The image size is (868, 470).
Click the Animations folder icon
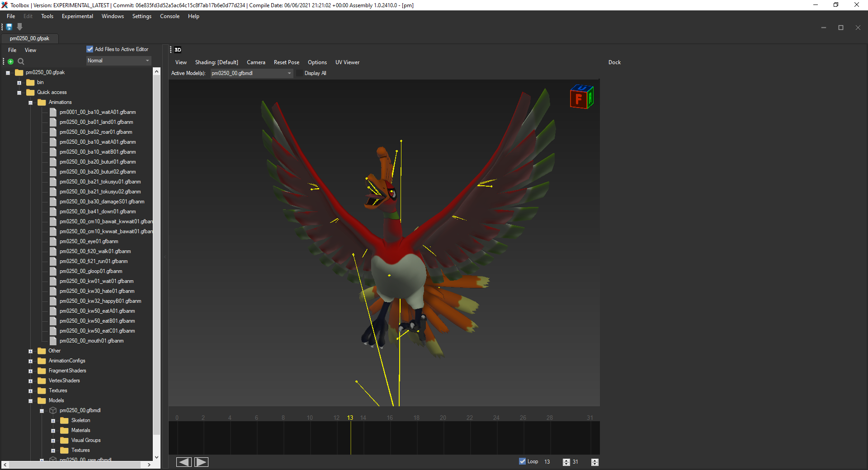(x=42, y=102)
